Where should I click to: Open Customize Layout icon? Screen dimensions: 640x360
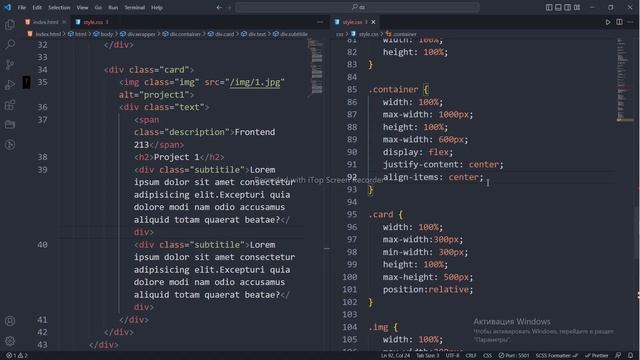(x=577, y=7)
